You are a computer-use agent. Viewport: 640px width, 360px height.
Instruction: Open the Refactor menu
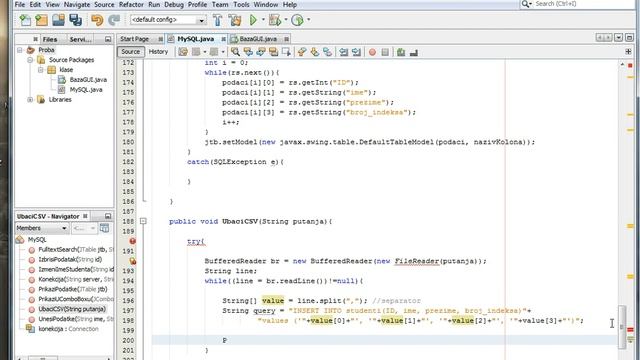click(x=131, y=4)
